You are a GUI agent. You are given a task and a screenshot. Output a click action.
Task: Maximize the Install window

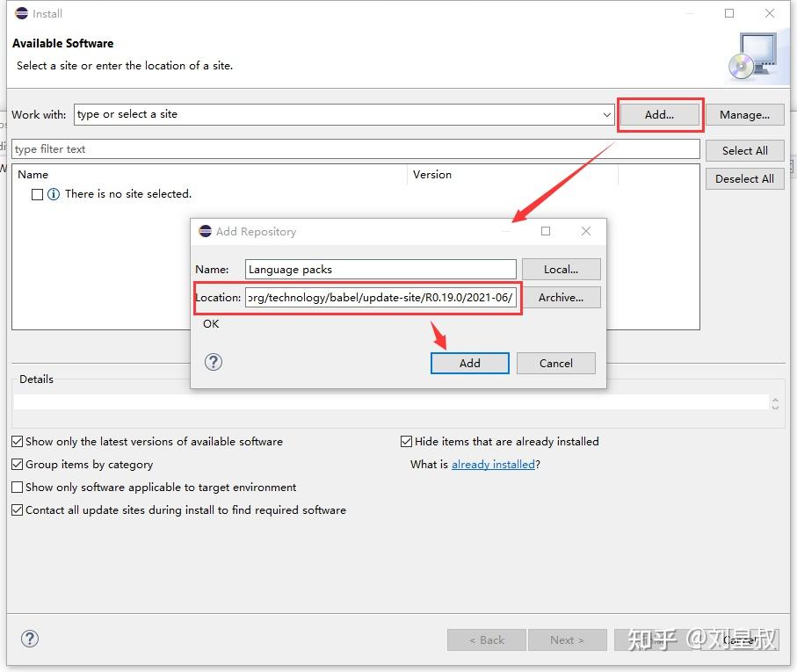[x=729, y=13]
